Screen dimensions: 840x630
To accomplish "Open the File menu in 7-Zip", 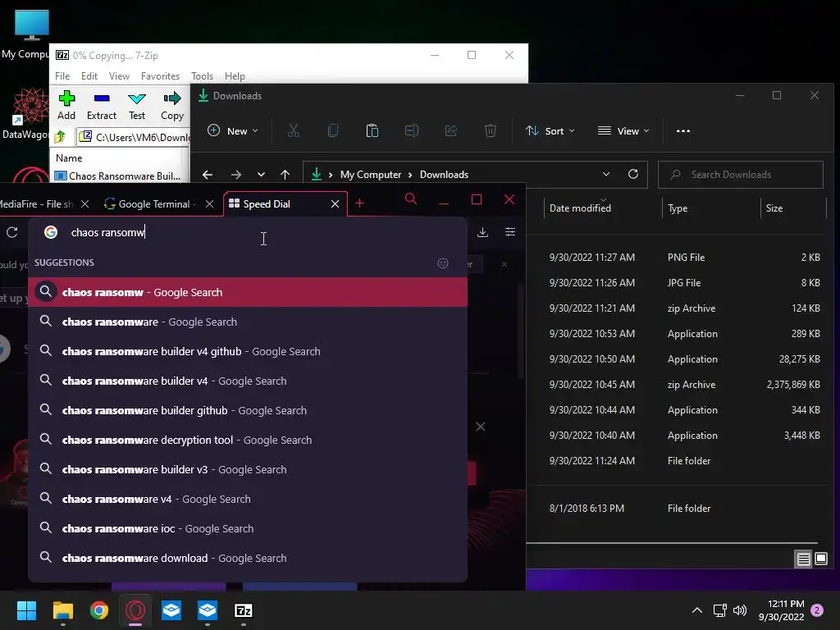I will [62, 76].
